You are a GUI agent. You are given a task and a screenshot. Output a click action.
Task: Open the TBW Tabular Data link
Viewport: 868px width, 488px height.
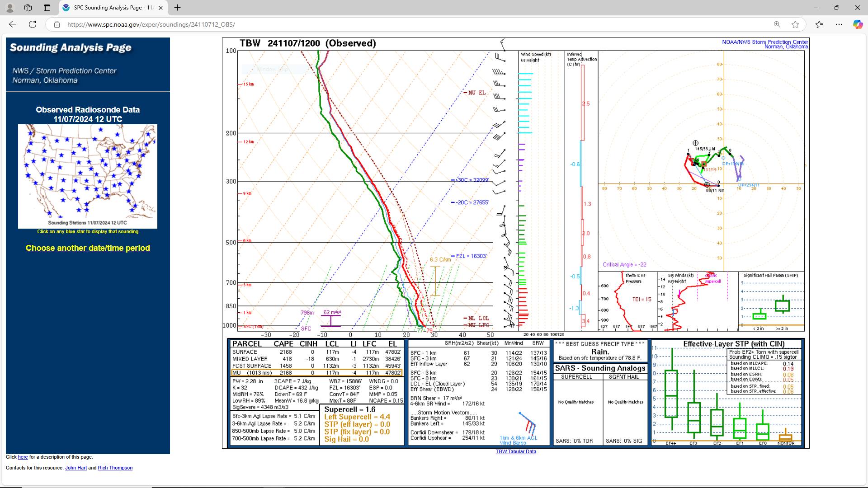coord(516,451)
